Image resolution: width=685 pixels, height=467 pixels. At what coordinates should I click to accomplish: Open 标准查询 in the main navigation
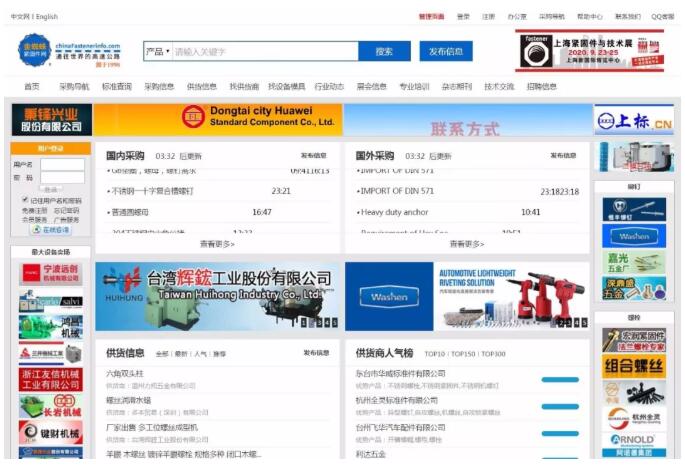(x=117, y=86)
